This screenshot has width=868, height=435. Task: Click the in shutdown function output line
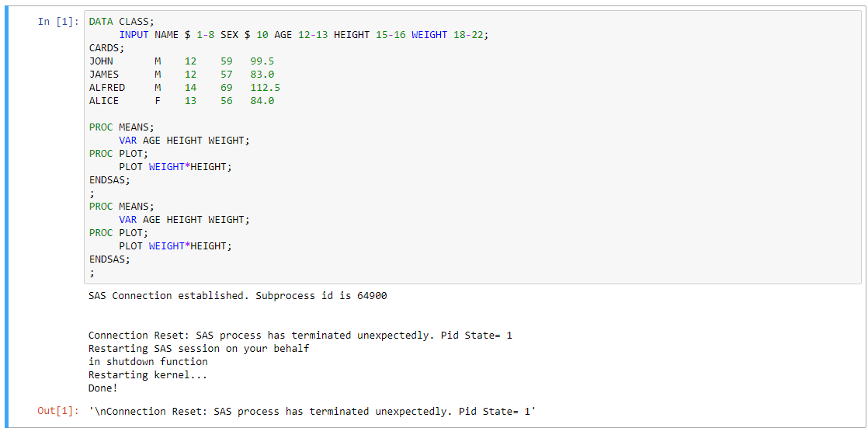(x=148, y=362)
